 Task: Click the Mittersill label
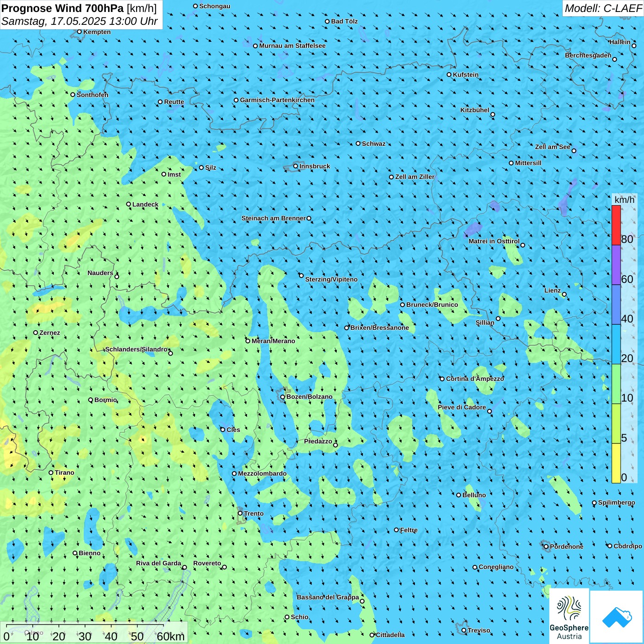tap(528, 163)
